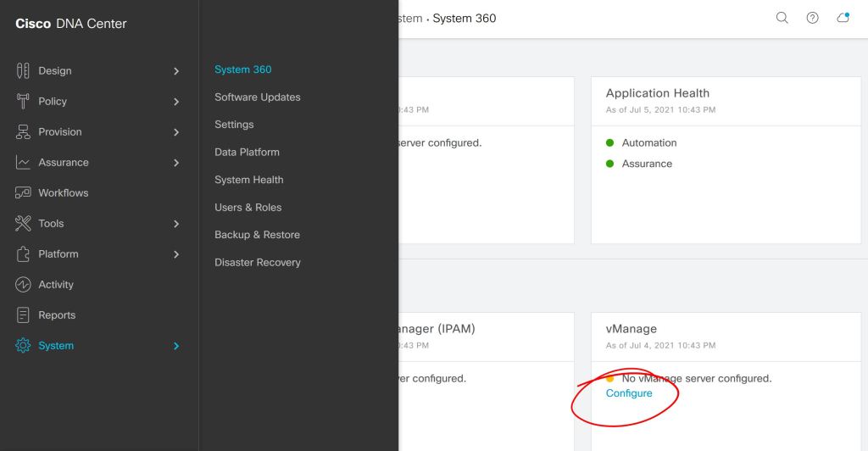
Task: Open search with the magnifier icon
Action: click(x=782, y=18)
